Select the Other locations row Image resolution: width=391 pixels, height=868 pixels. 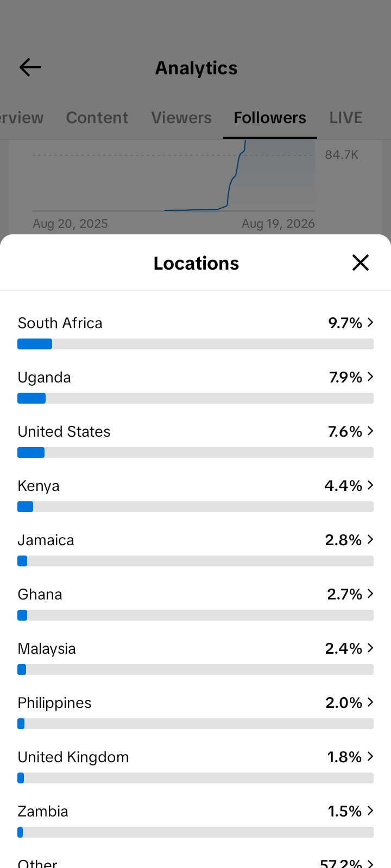195,863
